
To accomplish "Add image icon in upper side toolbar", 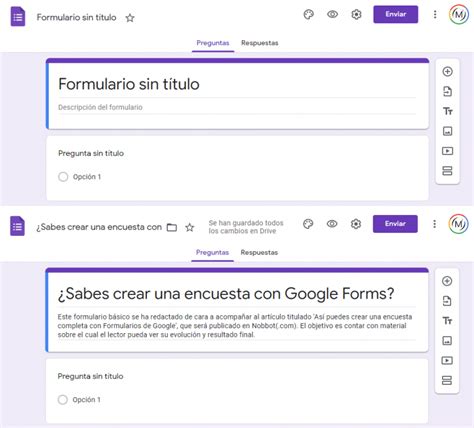I will tap(447, 131).
